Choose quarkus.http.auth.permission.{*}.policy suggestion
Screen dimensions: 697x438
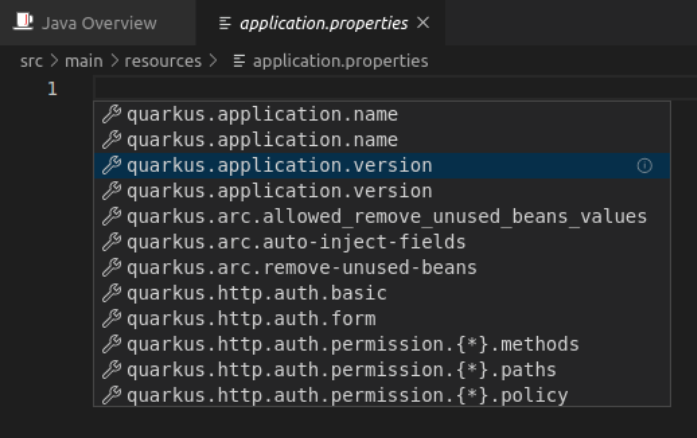[382, 395]
